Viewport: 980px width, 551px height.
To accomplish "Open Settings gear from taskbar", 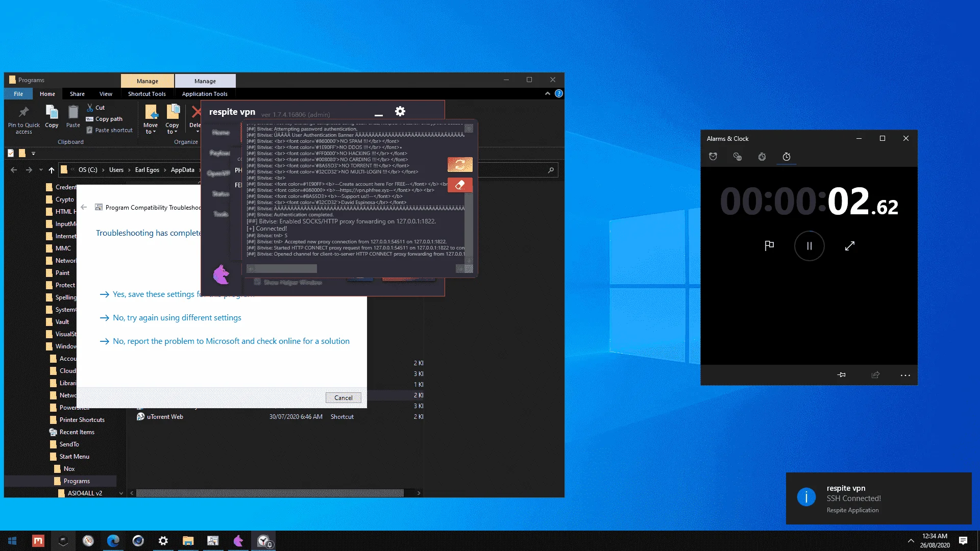I will point(163,541).
